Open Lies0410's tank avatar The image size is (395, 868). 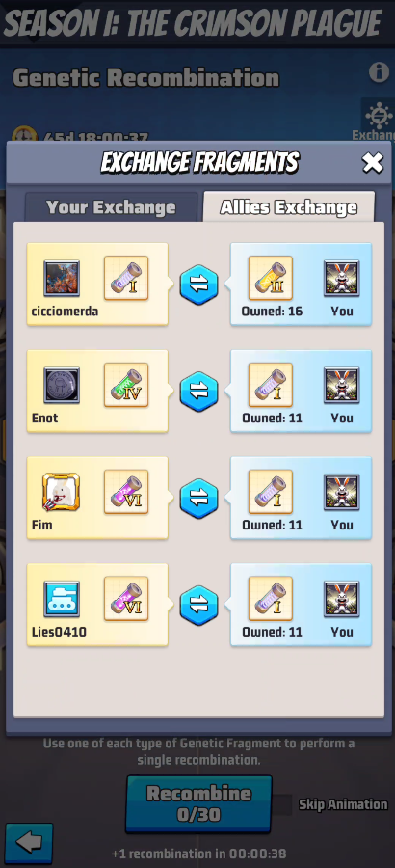click(x=62, y=598)
